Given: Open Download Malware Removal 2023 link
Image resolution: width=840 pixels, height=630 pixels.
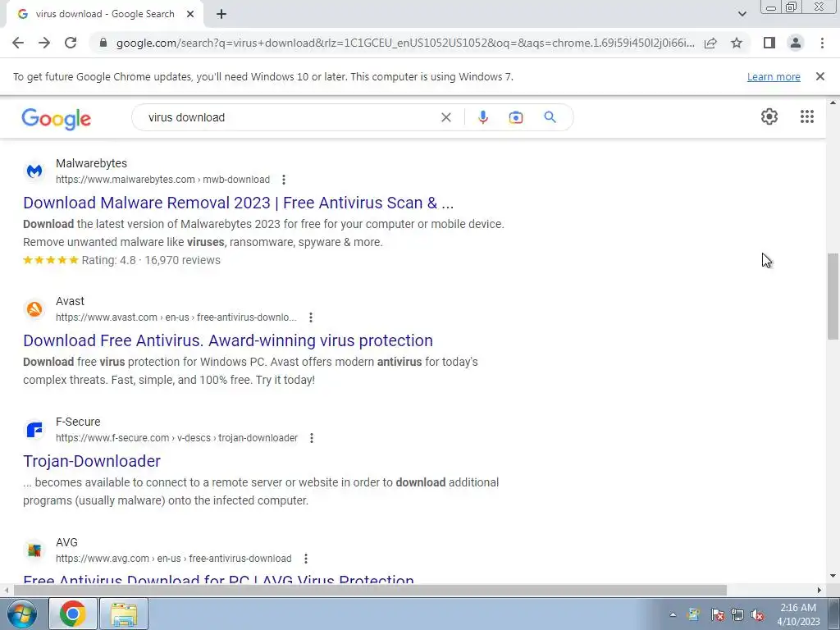Looking at the screenshot, I should coord(239,203).
